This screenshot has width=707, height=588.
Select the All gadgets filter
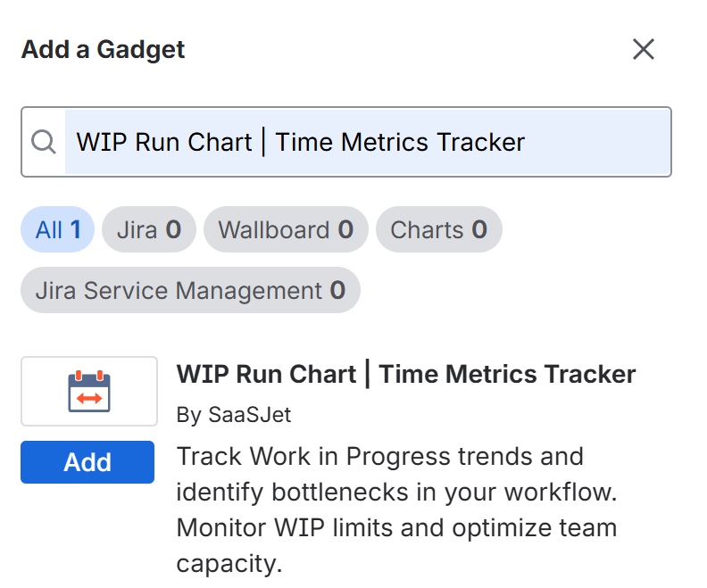(x=58, y=230)
